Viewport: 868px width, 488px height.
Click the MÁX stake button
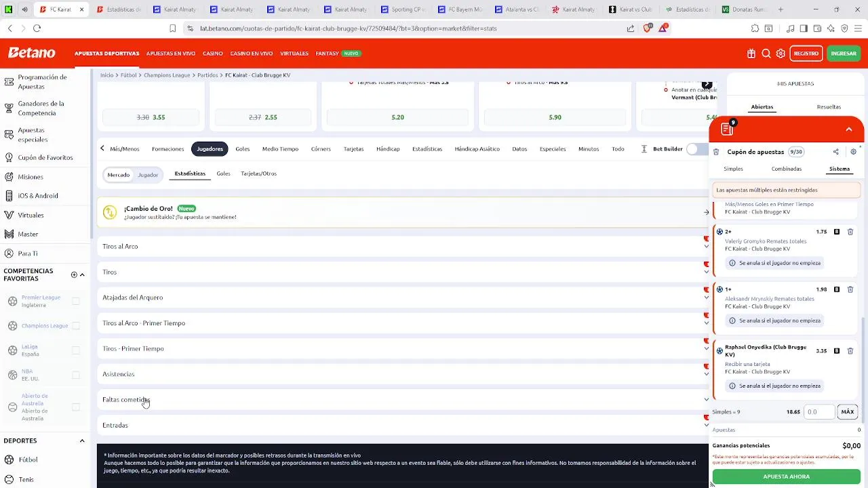848,412
